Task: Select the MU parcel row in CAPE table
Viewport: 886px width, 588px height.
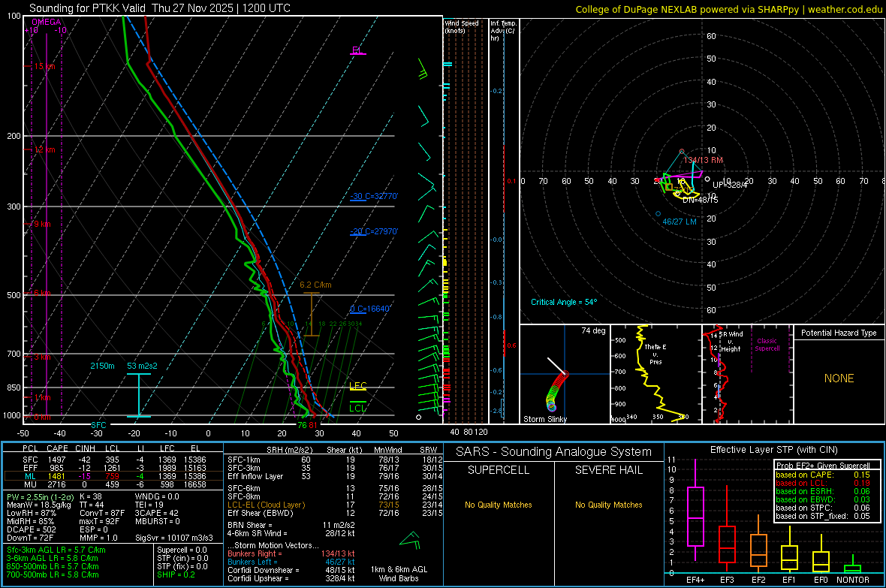Action: pos(114,484)
